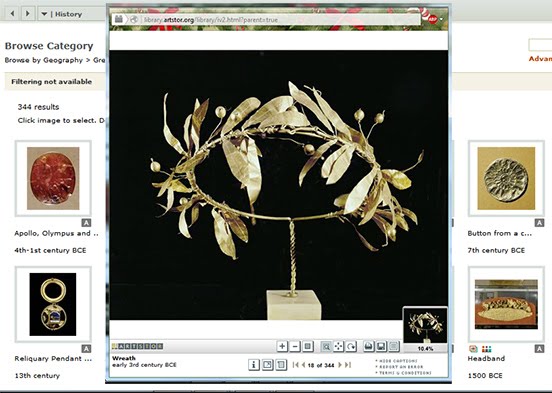This screenshot has height=393, width=552.
Task: Click the navigator thumbnail of wreath
Action: (425, 325)
